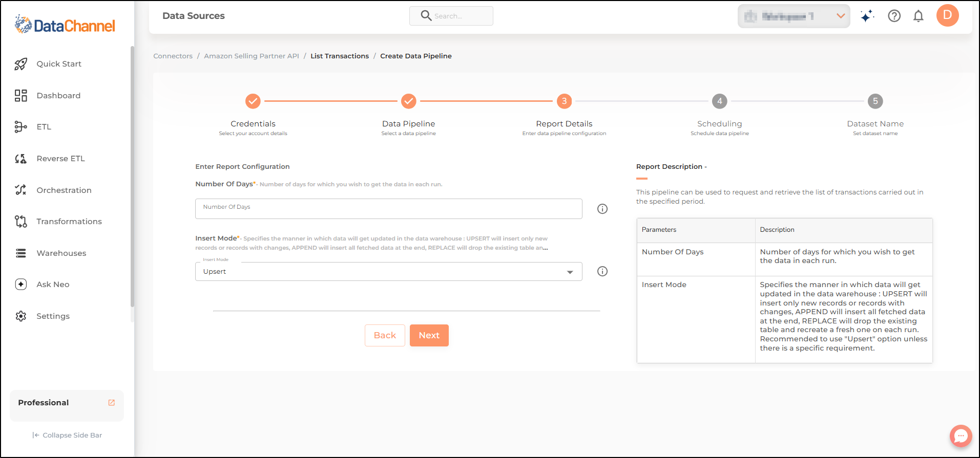Viewport: 980px width, 458px height.
Task: Open ETL from the sidebar
Action: click(x=44, y=127)
